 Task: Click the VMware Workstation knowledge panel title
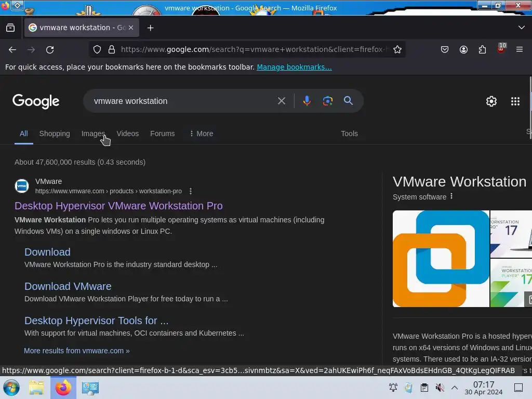459,182
